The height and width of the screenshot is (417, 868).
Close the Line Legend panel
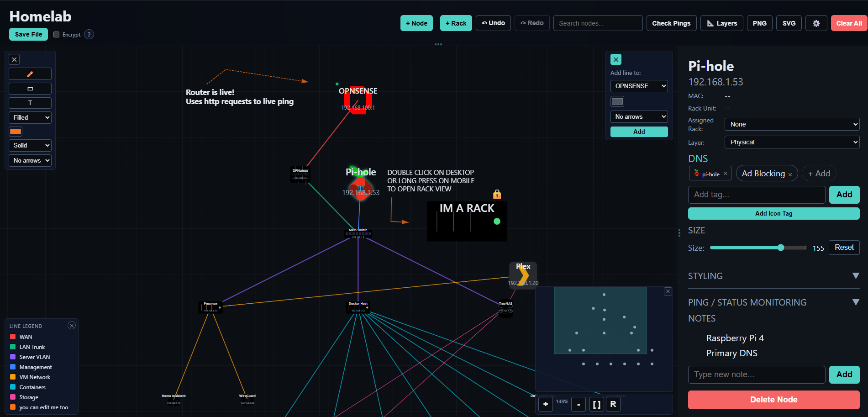(x=72, y=325)
